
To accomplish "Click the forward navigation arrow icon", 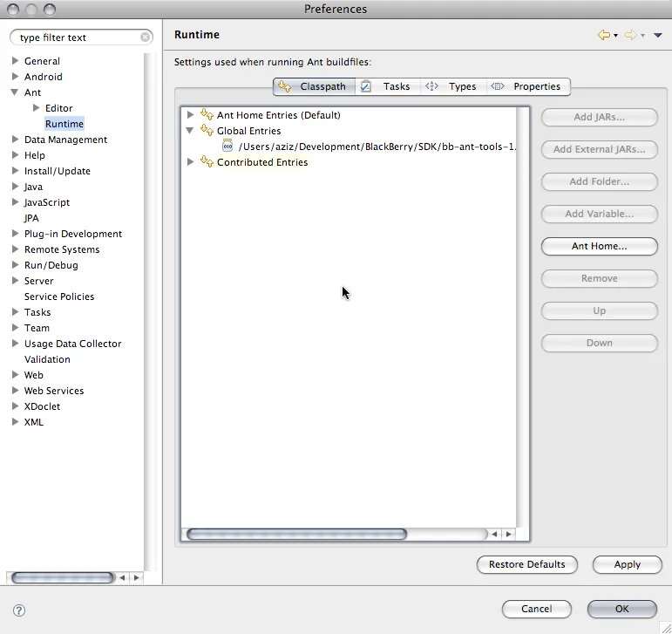I will [x=631, y=35].
